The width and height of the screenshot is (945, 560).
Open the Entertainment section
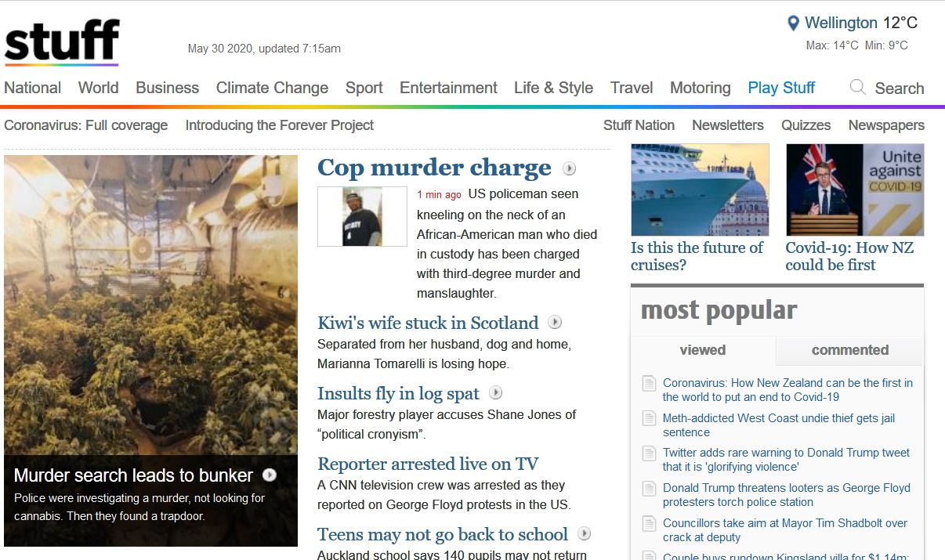pyautogui.click(x=448, y=88)
